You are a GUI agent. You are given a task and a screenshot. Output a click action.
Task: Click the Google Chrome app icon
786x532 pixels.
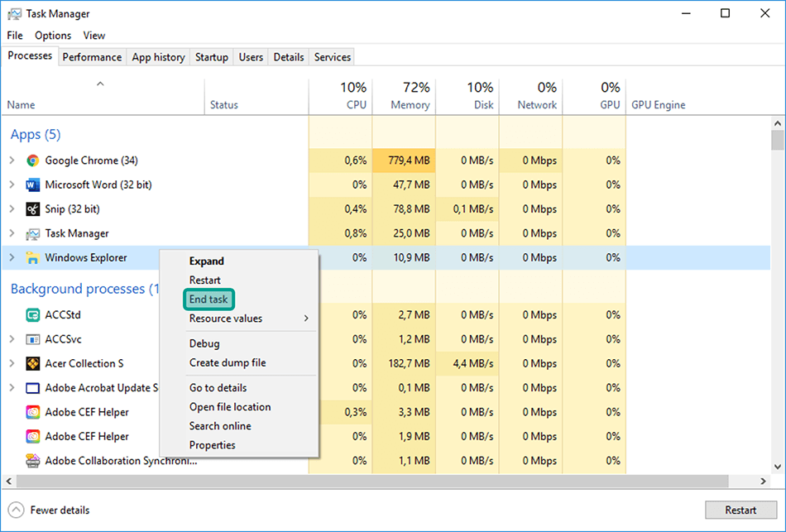(x=32, y=161)
